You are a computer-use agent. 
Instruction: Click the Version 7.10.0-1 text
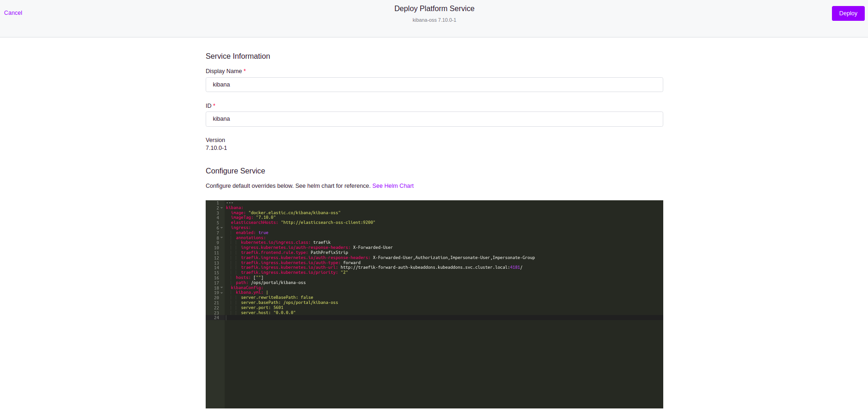216,148
